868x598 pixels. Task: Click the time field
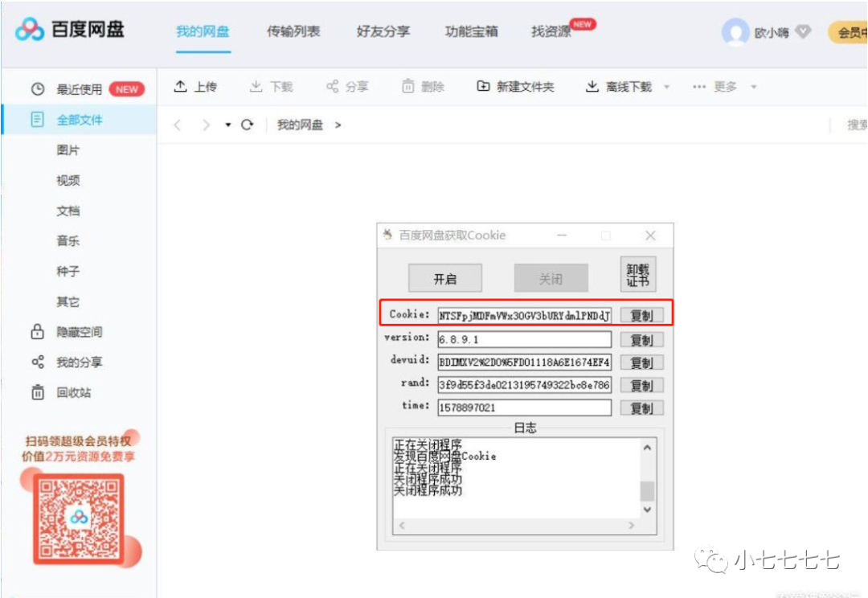[524, 408]
